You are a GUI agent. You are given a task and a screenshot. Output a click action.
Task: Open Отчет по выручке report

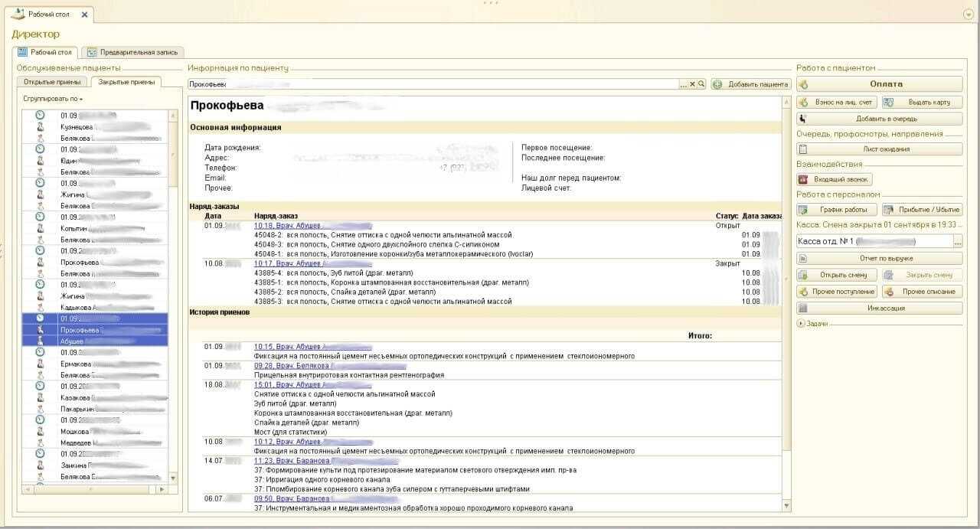coord(879,259)
